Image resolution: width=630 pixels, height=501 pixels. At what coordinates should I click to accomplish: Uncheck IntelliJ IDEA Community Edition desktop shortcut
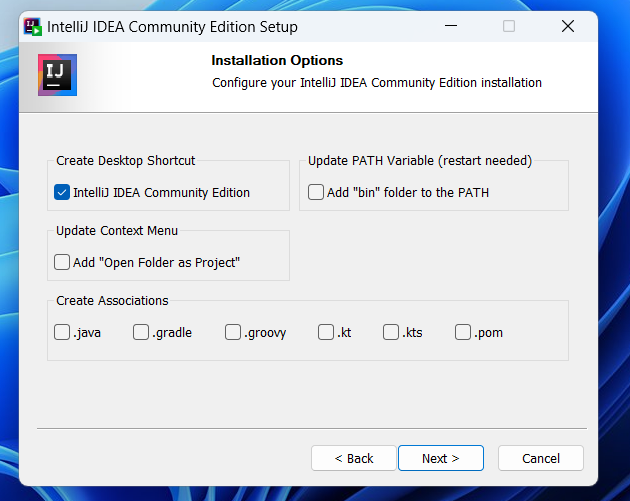(62, 192)
